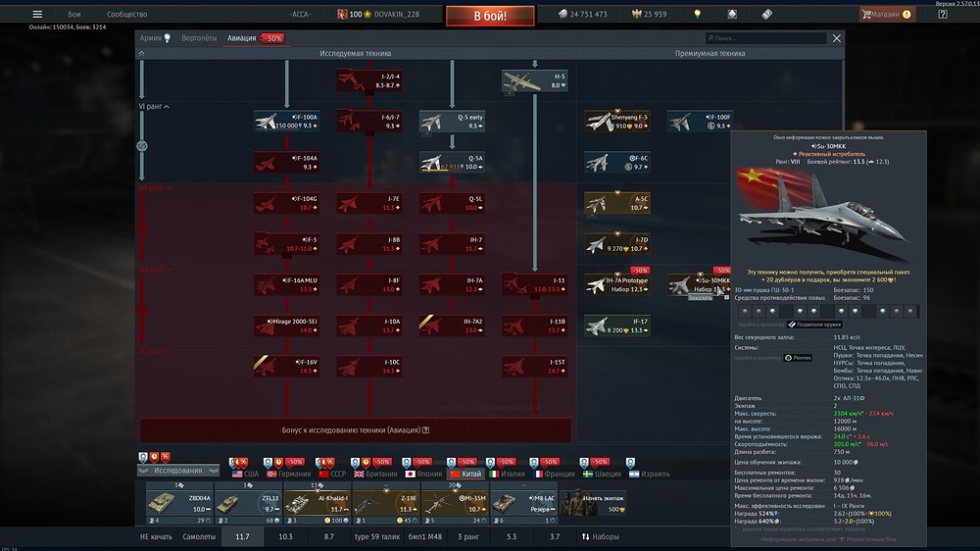The width and height of the screenshot is (980, 551).
Task: Click the golden eagles balance 25 959
Action: click(x=650, y=14)
